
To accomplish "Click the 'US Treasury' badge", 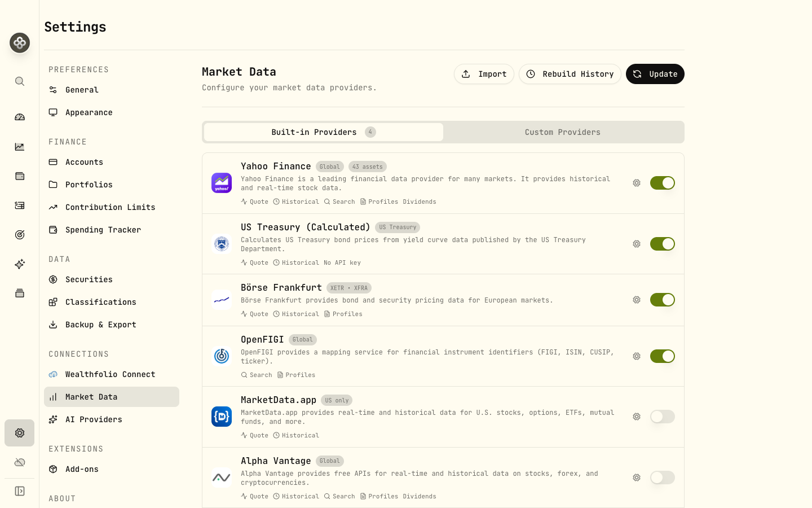I will pos(398,227).
